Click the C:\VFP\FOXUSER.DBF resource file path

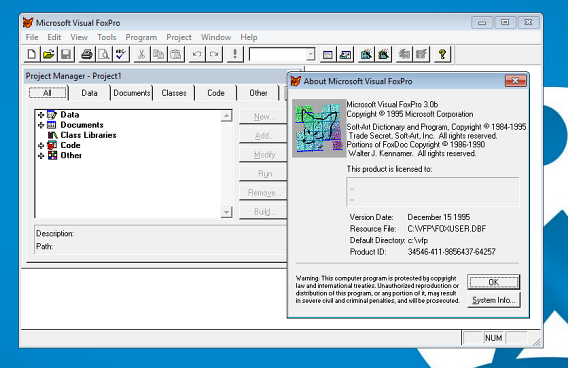[x=447, y=229]
